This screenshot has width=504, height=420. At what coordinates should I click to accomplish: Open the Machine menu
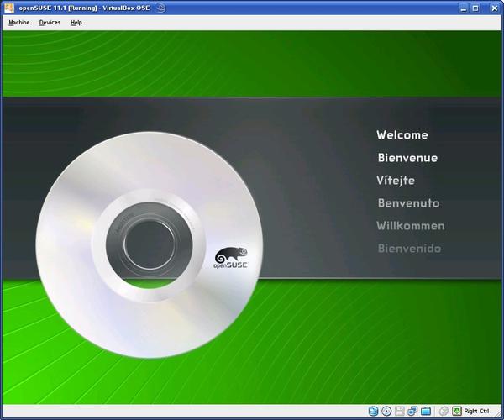coord(19,23)
